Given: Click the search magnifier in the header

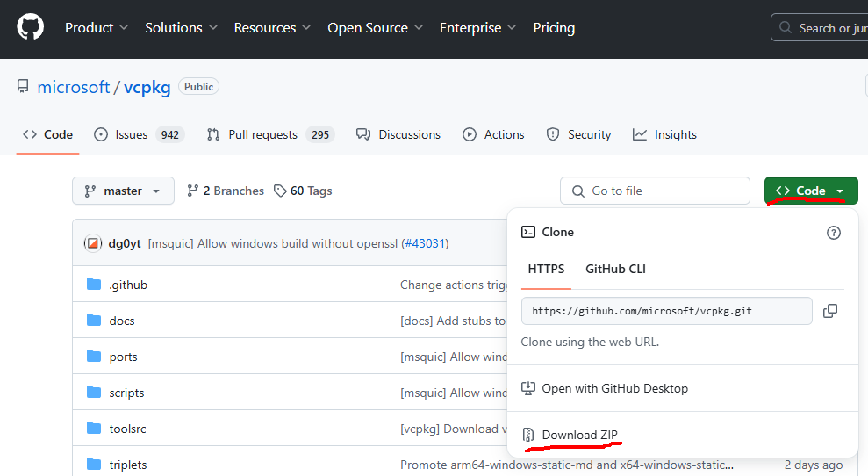Looking at the screenshot, I should (785, 27).
